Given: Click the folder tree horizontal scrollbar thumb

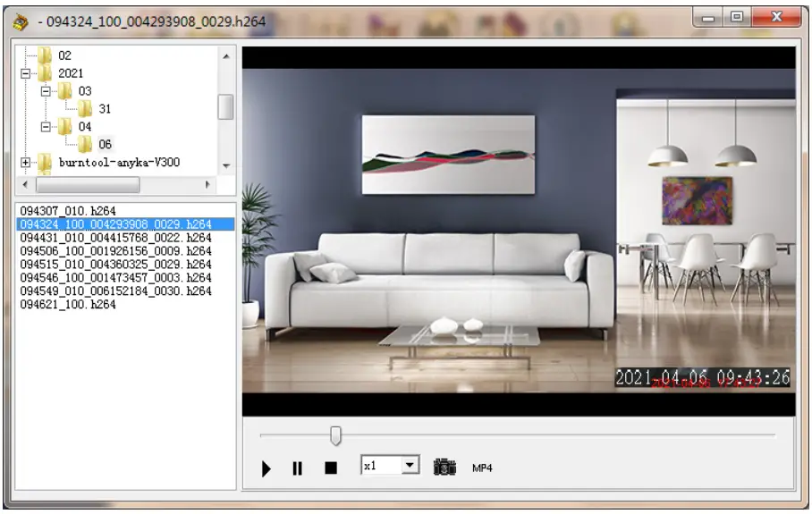Looking at the screenshot, I should (x=87, y=184).
